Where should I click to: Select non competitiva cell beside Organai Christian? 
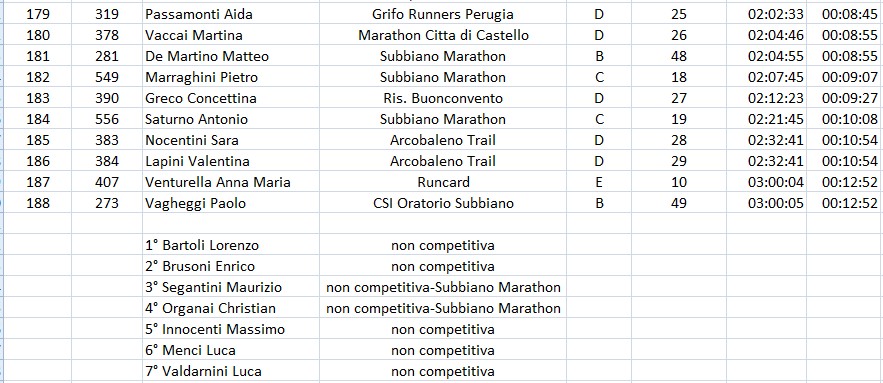coord(443,308)
